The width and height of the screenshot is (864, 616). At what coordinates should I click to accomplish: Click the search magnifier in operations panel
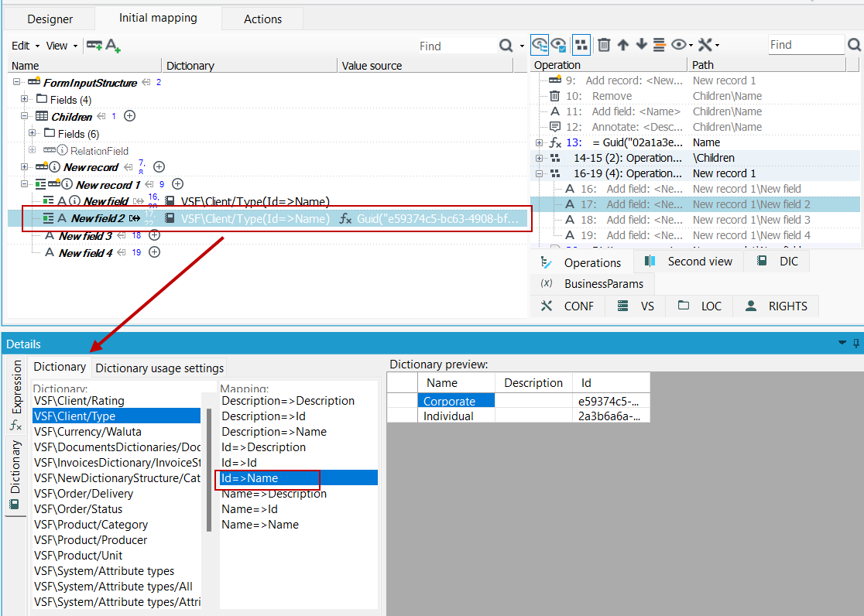click(x=854, y=45)
